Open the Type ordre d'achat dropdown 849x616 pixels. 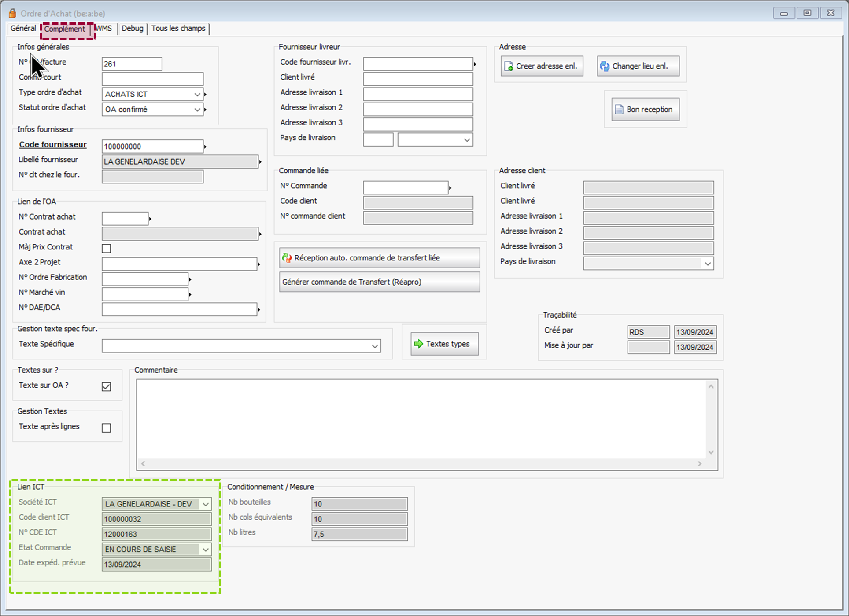coord(197,94)
